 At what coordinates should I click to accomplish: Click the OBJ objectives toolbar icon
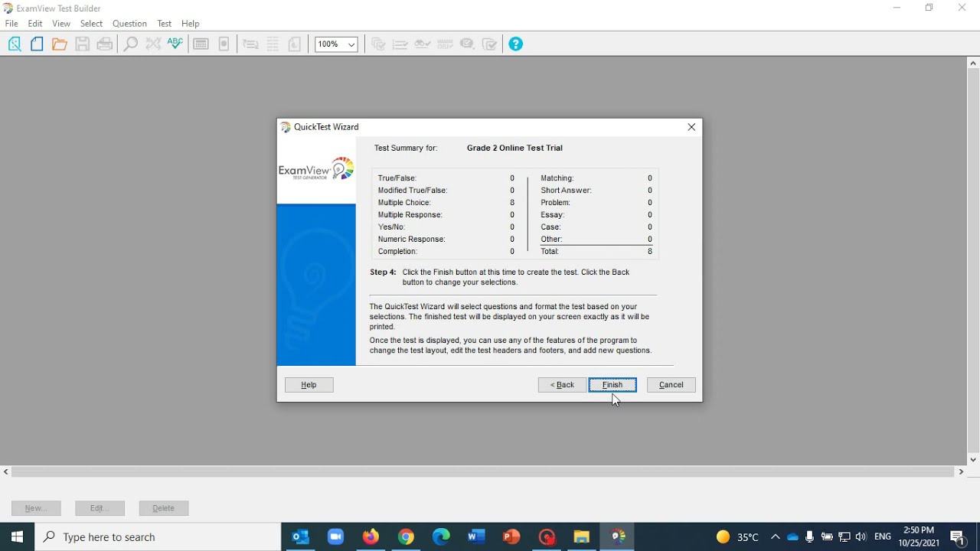tap(445, 44)
